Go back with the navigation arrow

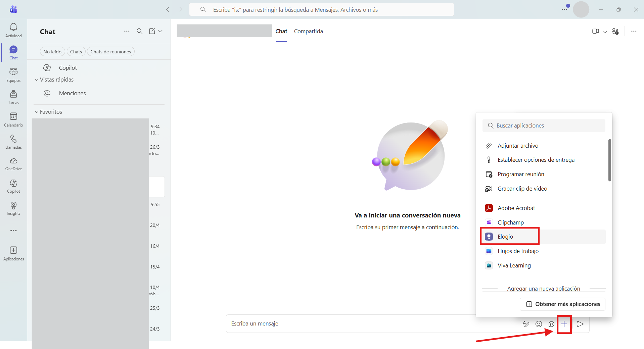click(168, 9)
